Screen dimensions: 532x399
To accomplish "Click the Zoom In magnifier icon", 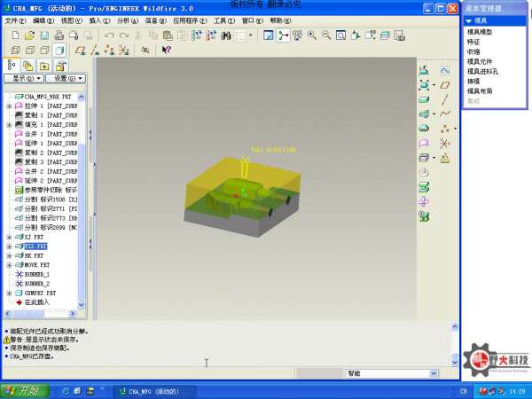I will tap(312, 35).
